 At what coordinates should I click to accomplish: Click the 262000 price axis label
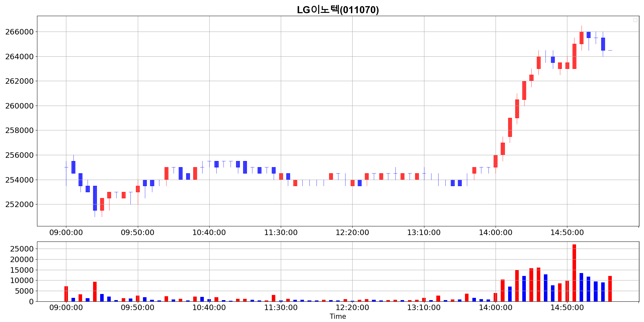click(20, 81)
